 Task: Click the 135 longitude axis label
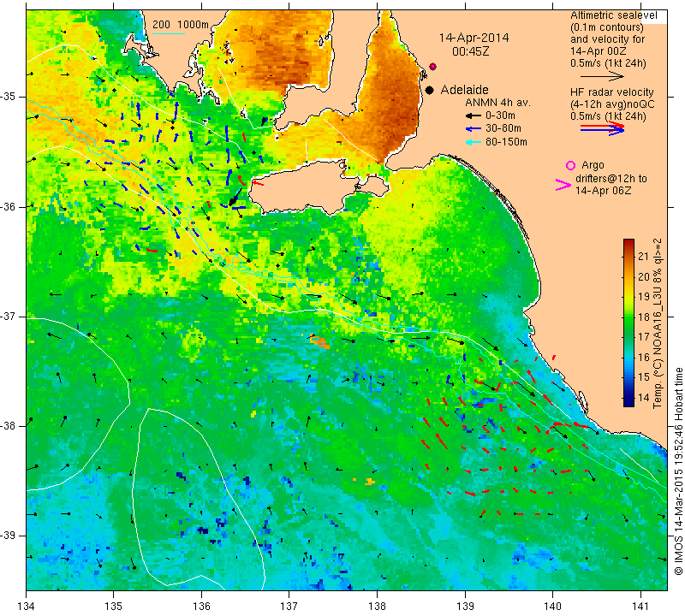click(114, 607)
